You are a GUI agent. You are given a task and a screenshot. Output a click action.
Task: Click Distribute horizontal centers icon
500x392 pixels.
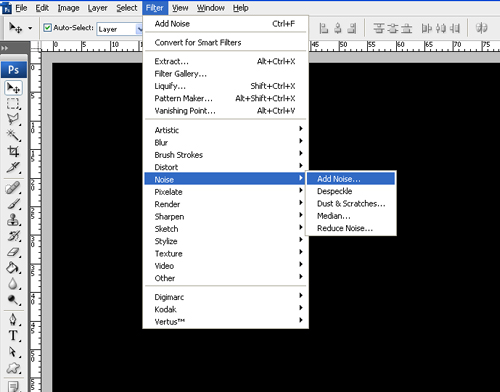(x=441, y=28)
